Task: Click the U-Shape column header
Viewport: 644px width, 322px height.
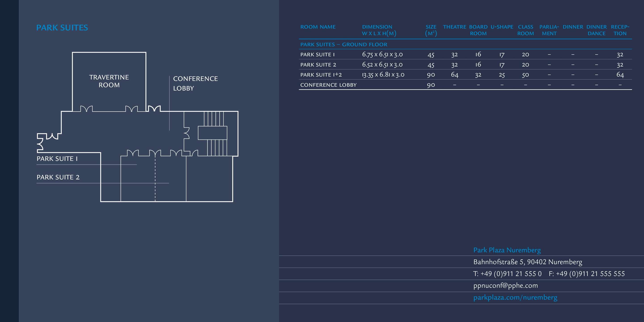Action: [502, 27]
